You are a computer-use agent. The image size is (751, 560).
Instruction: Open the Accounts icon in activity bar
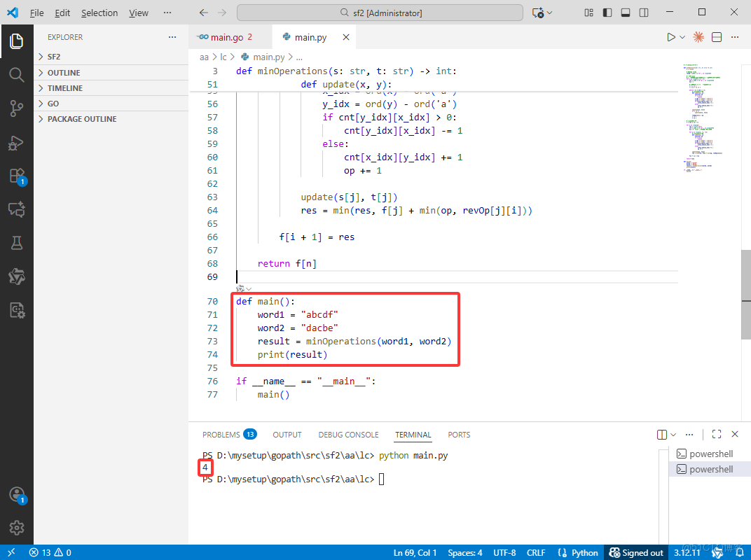tap(17, 494)
